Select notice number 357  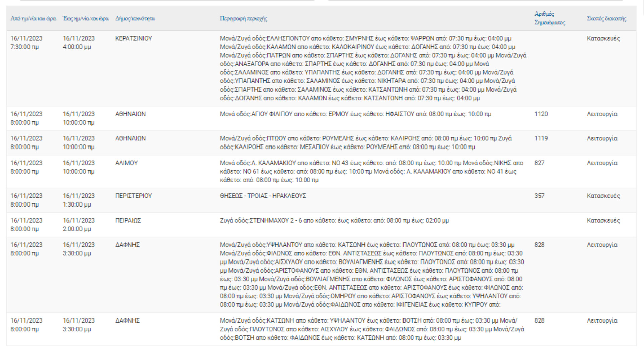[539, 196]
